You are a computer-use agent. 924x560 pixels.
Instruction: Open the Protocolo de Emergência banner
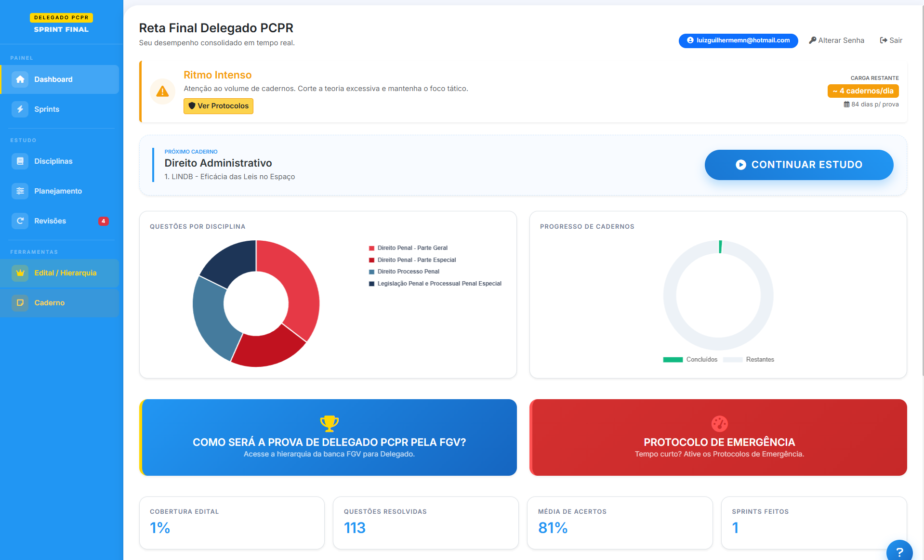718,437
